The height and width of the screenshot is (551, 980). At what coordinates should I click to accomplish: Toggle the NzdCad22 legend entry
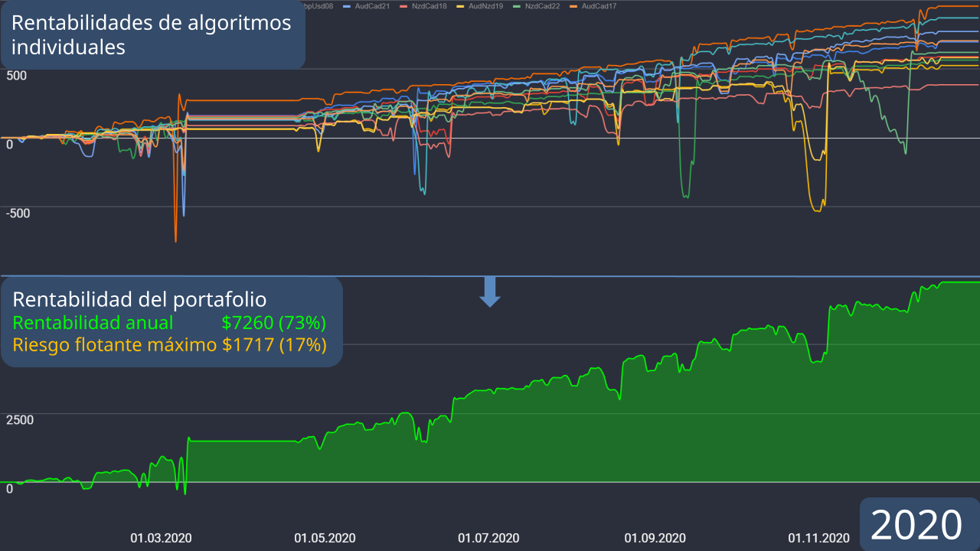coord(537,6)
